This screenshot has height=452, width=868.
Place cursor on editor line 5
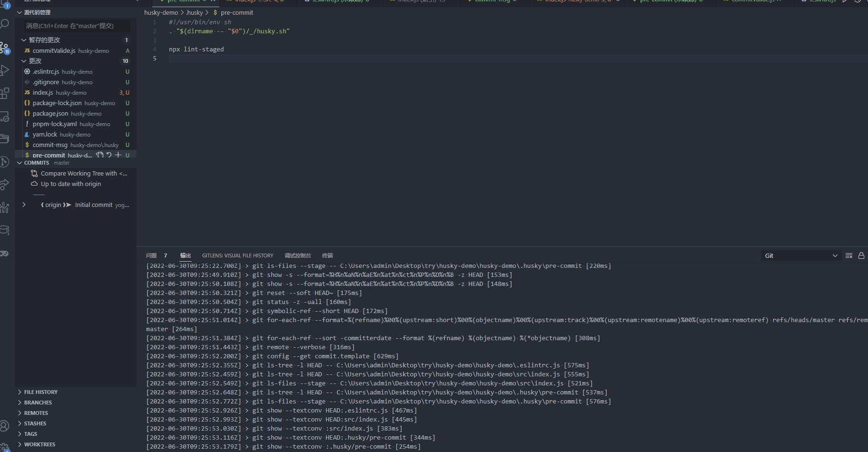(518, 59)
